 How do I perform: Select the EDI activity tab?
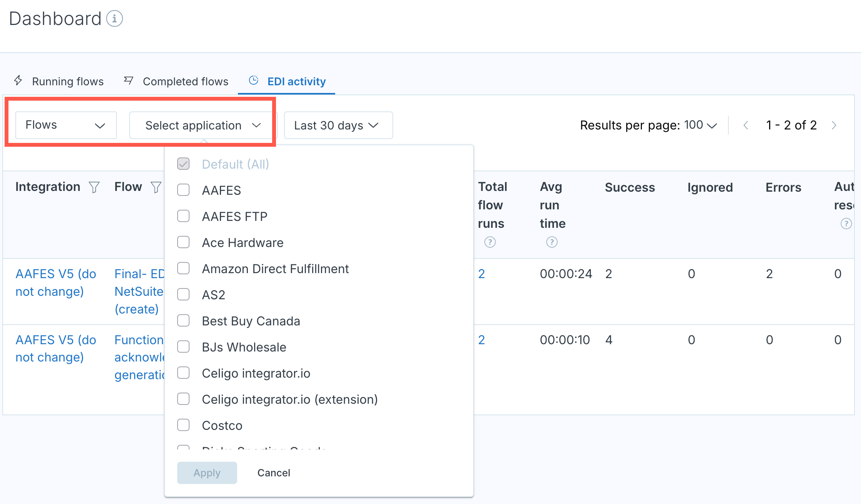(287, 81)
